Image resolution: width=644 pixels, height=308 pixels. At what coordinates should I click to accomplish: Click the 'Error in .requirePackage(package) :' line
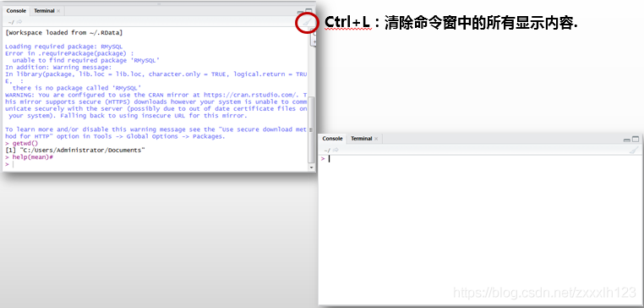pos(69,53)
